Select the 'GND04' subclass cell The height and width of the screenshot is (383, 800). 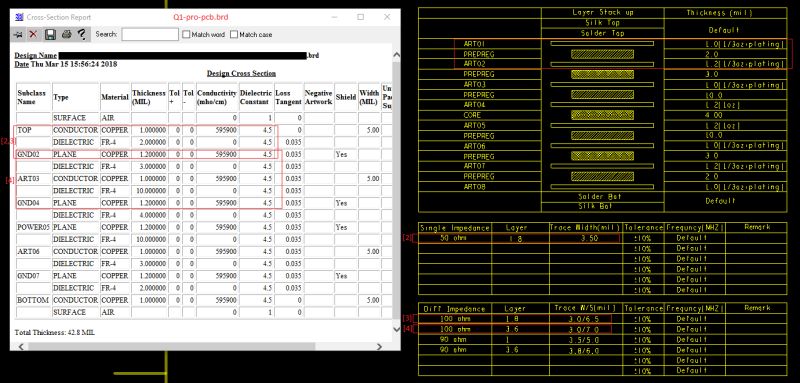[34, 203]
